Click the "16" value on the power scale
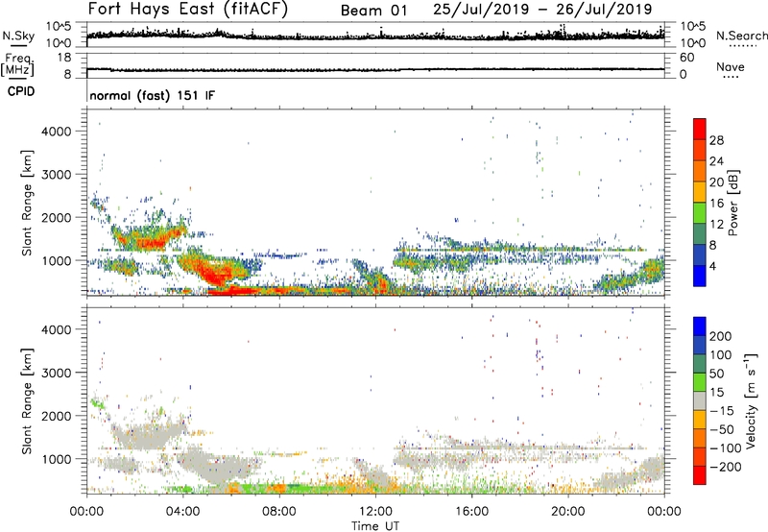The width and height of the screenshot is (768, 532). [x=716, y=204]
